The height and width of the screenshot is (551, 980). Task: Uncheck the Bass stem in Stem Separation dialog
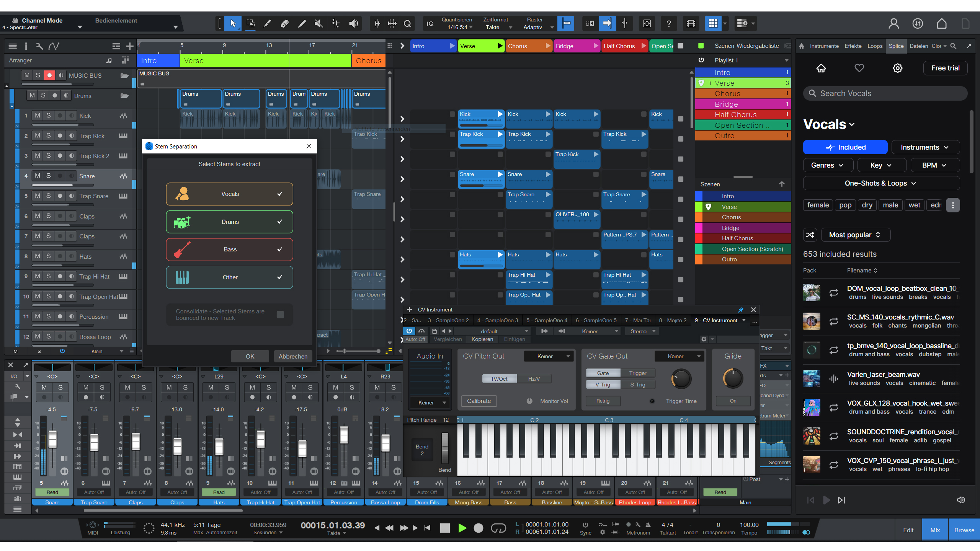coord(280,249)
